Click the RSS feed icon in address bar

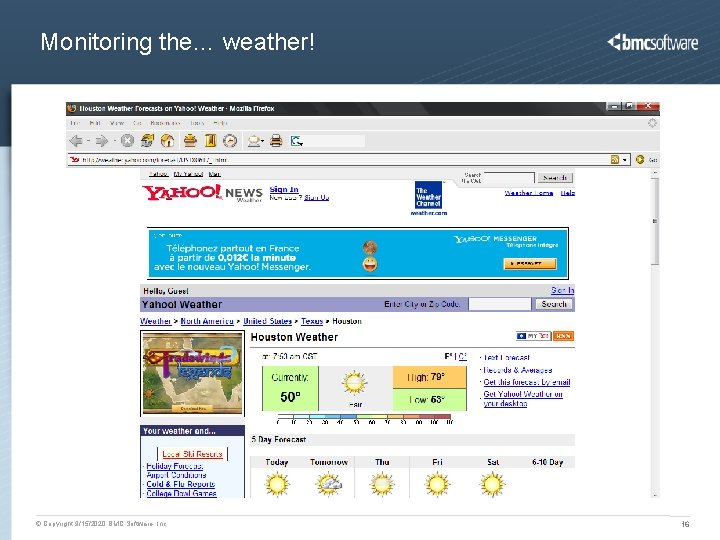click(614, 159)
